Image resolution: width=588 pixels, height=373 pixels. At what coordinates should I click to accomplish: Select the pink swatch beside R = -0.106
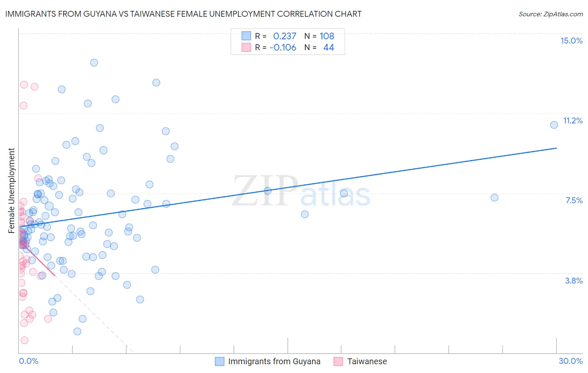click(x=246, y=47)
